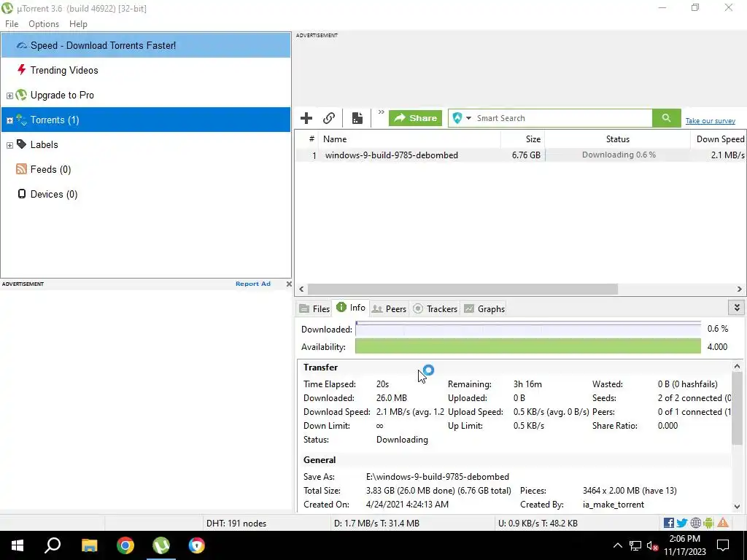
Task: Sort by Down Speed column header
Action: pyautogui.click(x=718, y=139)
